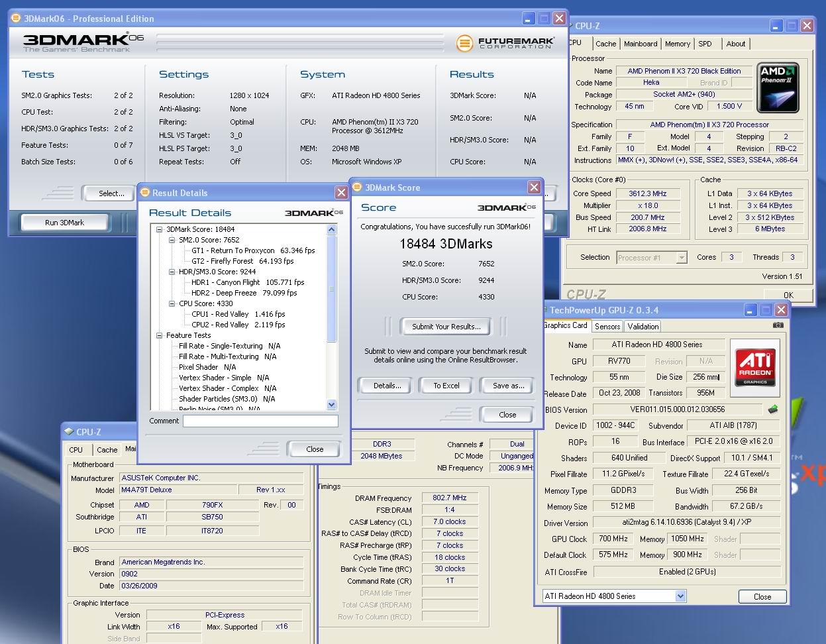Select HDR1 - Canyon Flight result row
826x644 pixels.
[x=246, y=282]
